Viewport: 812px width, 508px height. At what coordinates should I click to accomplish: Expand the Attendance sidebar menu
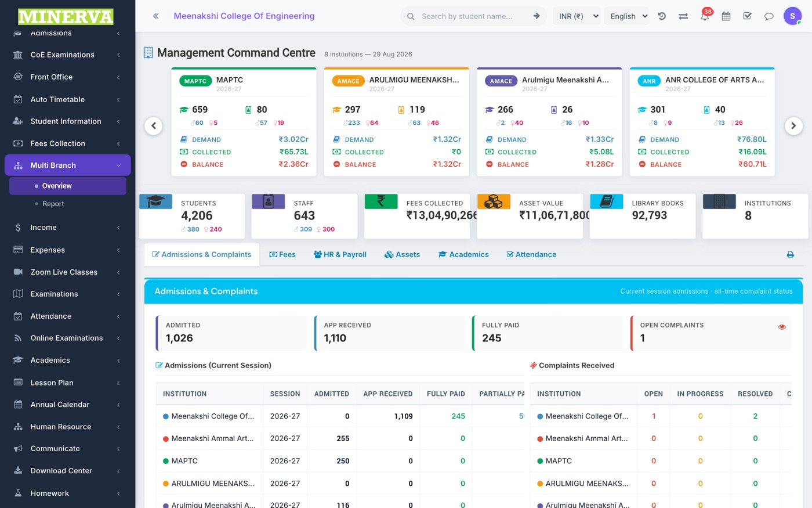67,316
